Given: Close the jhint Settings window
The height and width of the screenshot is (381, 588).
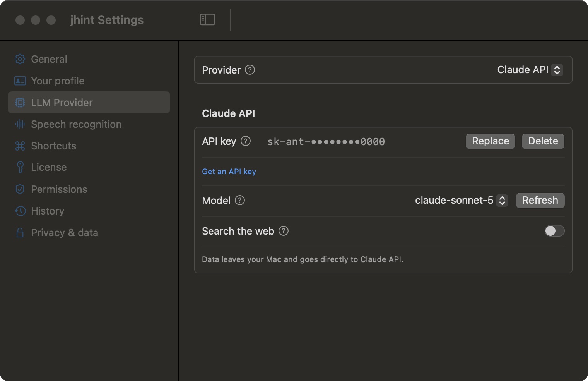Looking at the screenshot, I should tap(20, 20).
